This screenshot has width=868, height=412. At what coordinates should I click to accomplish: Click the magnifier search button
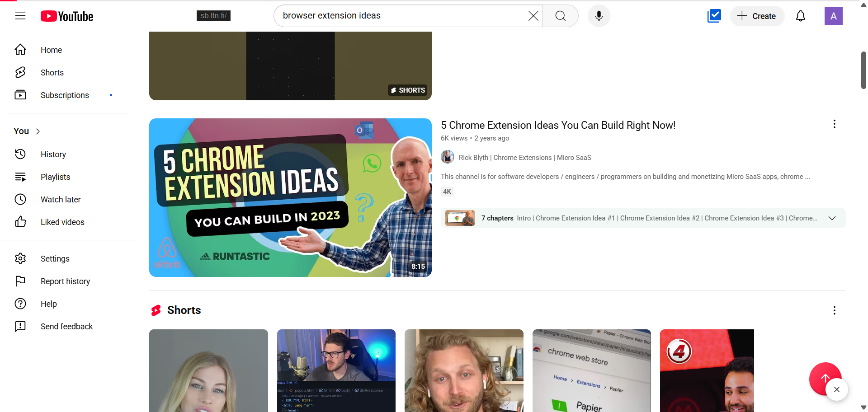561,16
